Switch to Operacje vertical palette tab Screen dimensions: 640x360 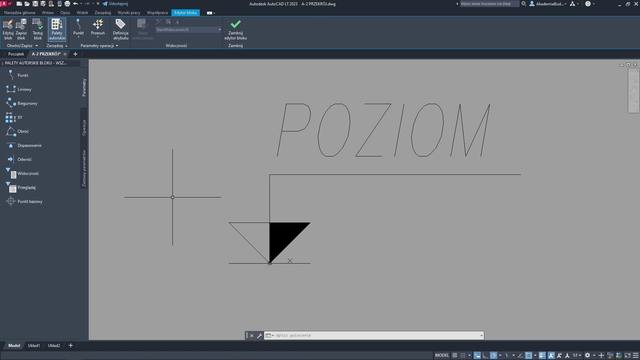[x=84, y=128]
